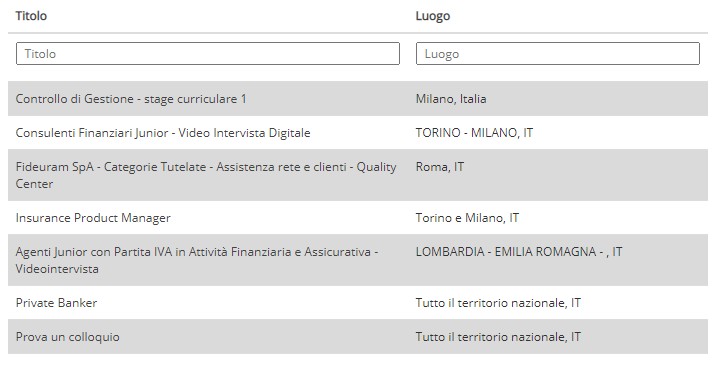Select Private Banker's Tutto il territorio nazionale cell
This screenshot has width=708, height=389.
(498, 303)
